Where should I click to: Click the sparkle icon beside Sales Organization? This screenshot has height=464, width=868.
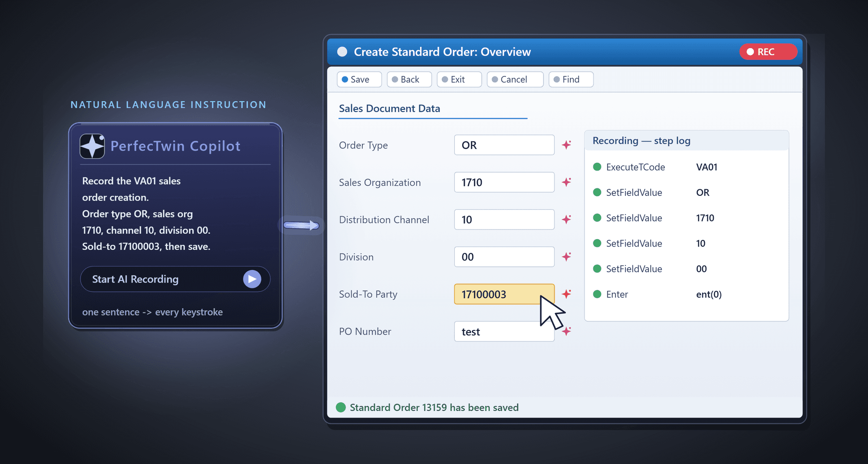pyautogui.click(x=566, y=182)
